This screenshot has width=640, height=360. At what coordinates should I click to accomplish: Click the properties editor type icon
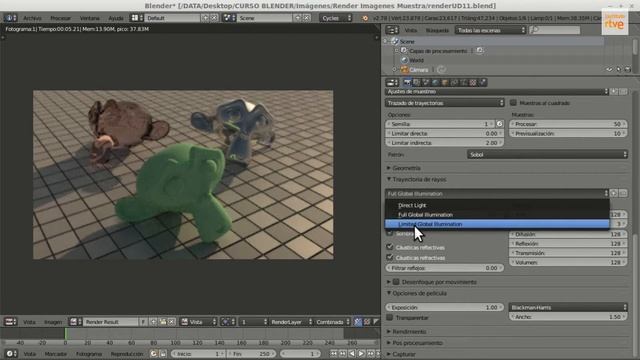(392, 82)
